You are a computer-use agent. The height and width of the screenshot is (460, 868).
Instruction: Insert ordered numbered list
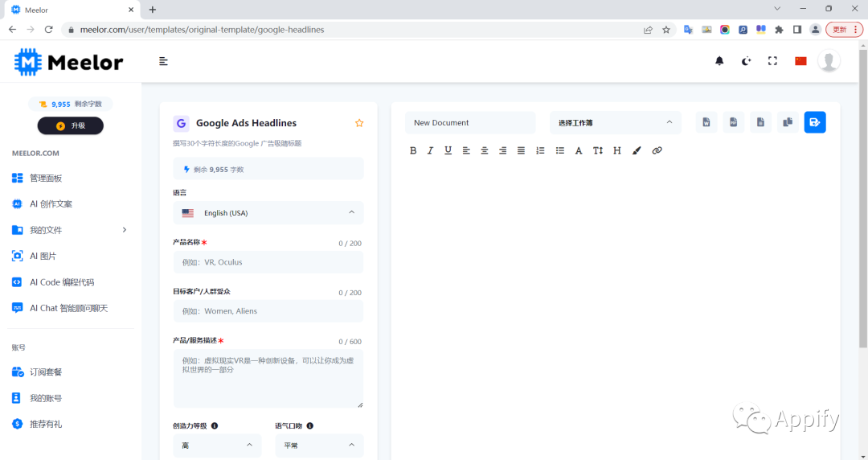coord(540,150)
